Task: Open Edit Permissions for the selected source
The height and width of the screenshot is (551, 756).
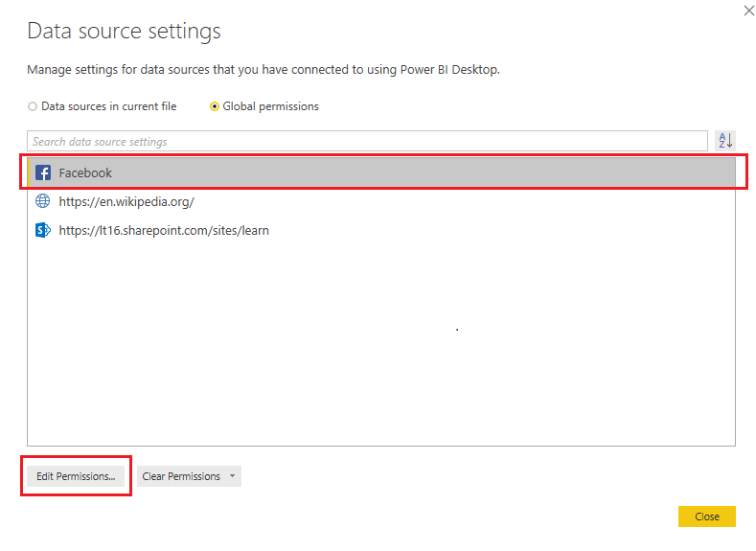Action: tap(76, 476)
